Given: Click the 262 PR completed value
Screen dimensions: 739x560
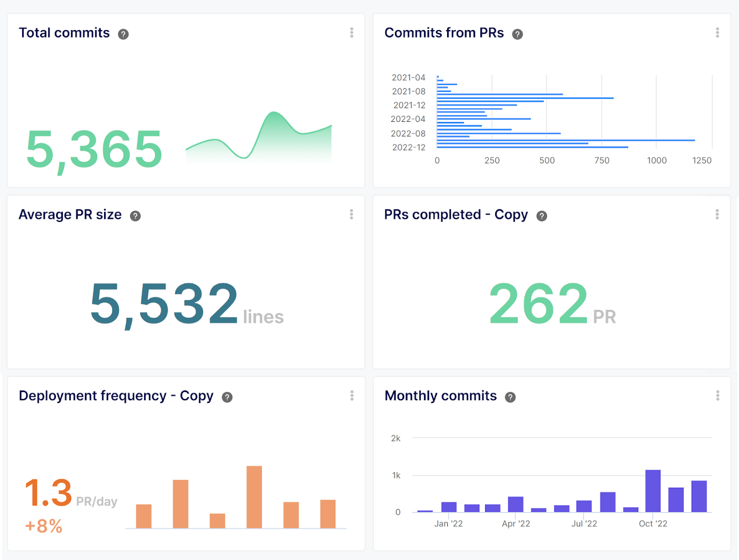Looking at the screenshot, I should [x=538, y=303].
